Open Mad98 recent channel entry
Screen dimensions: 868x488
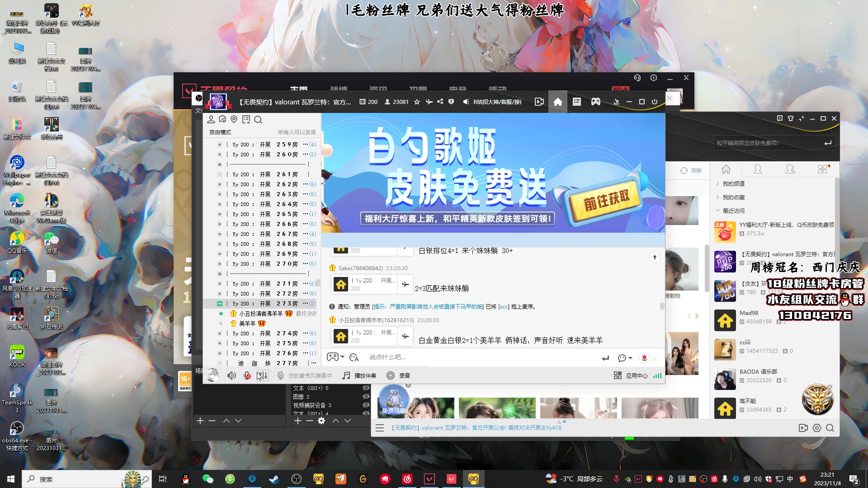point(774,319)
